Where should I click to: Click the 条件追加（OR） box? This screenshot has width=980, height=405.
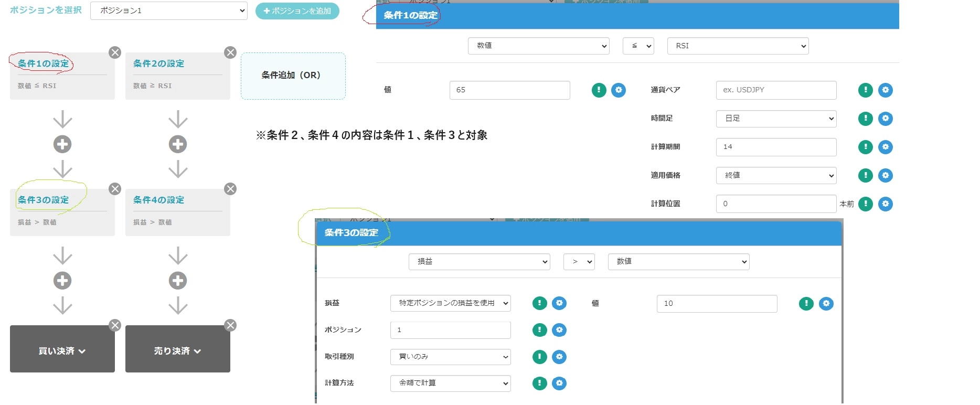[x=293, y=76]
